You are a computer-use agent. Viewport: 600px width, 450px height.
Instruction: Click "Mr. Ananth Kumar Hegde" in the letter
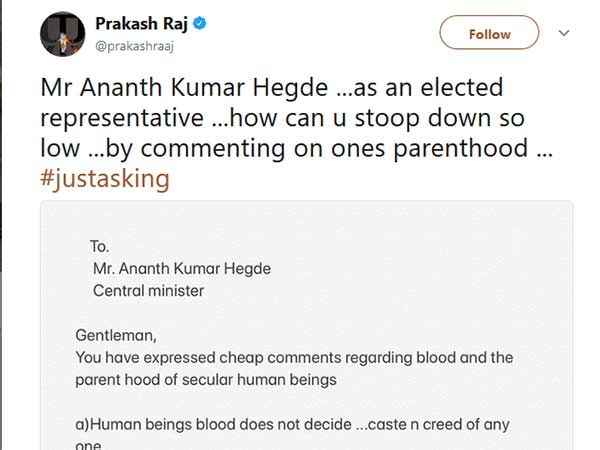[181, 268]
